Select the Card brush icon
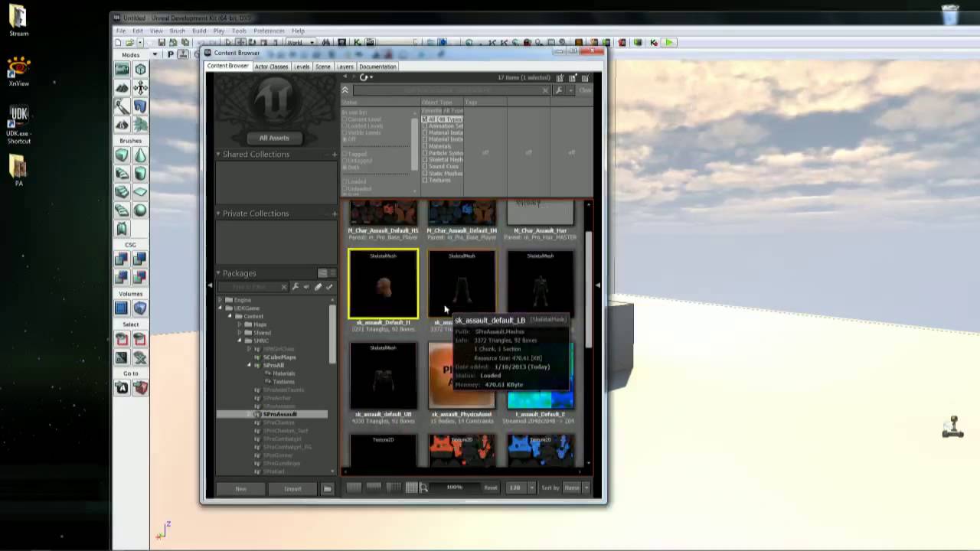The image size is (980, 551). (122, 229)
